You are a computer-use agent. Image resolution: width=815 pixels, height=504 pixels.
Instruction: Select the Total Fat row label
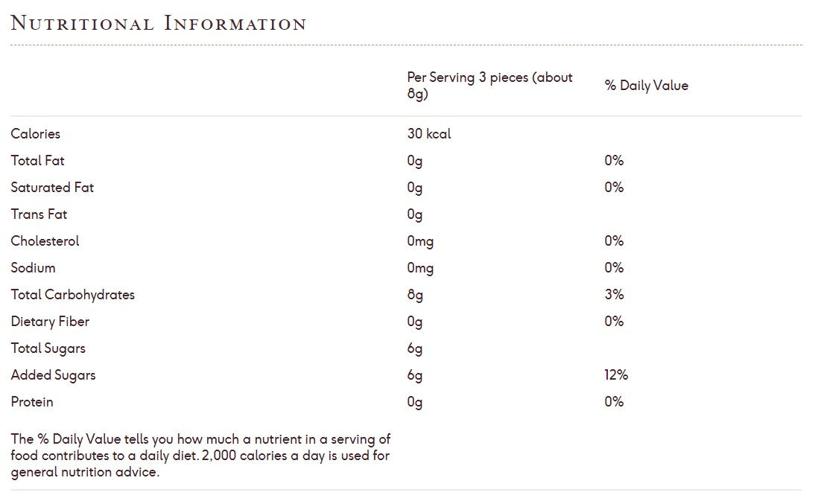click(38, 161)
